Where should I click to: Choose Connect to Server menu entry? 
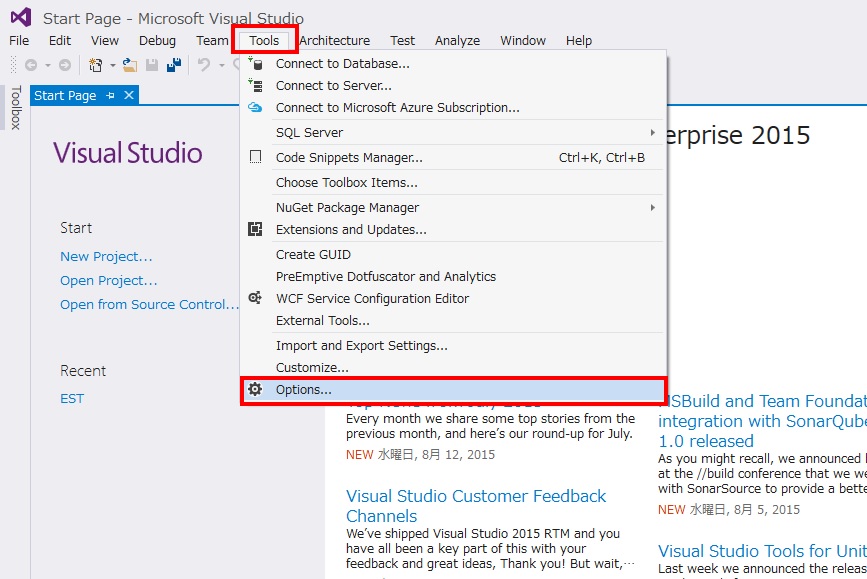453,86
